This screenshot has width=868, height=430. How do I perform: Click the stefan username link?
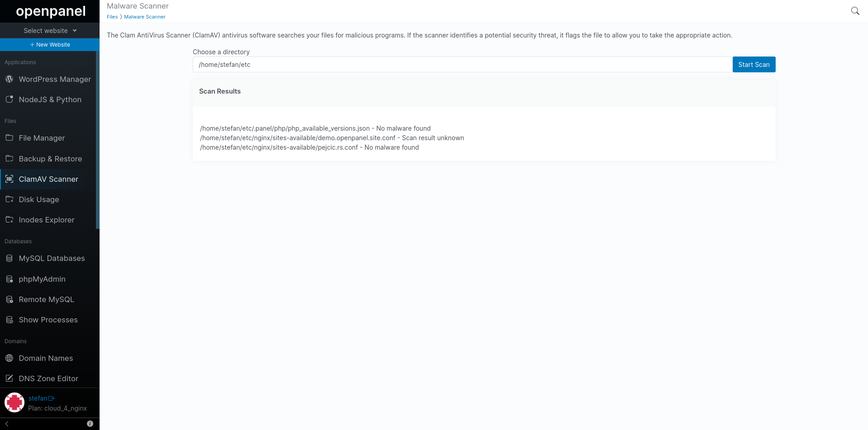click(x=38, y=398)
